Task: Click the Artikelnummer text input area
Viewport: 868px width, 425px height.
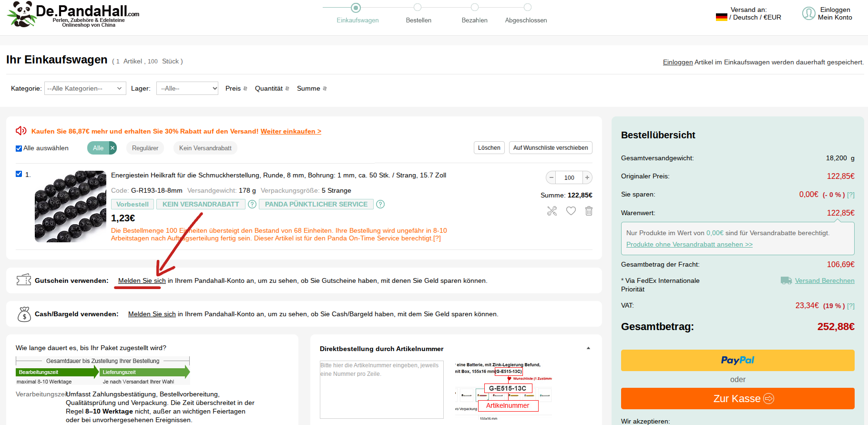Action: coord(381,389)
